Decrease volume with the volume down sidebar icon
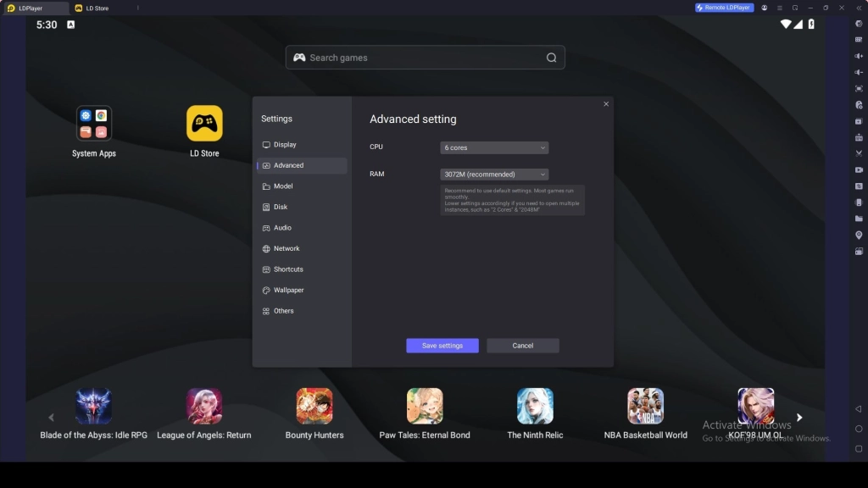The height and width of the screenshot is (488, 868). [858, 71]
